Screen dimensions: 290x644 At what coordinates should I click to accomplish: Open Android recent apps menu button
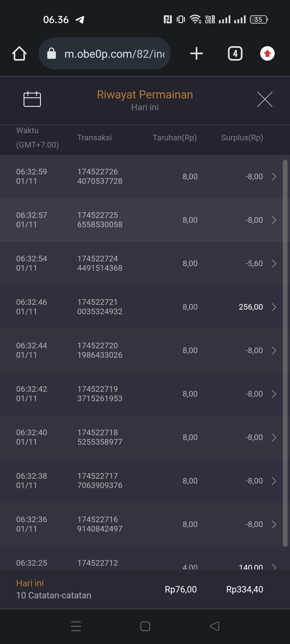76,626
